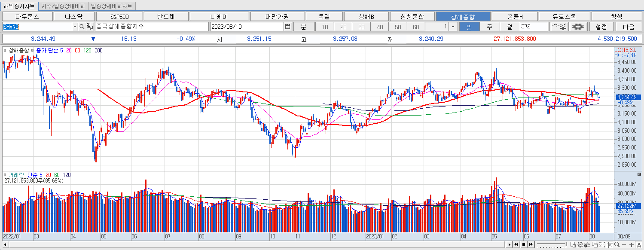Image resolution: width=644 pixels, height=250 pixels.
Task: Open the SHANG symbol dropdown arrow
Action: click(x=75, y=27)
